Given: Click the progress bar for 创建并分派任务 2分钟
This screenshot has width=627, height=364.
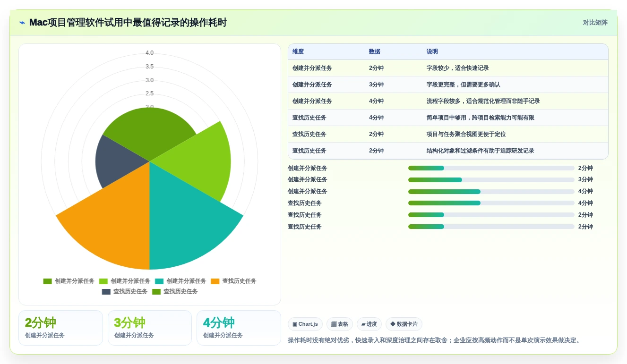Looking at the screenshot, I should click(491, 168).
